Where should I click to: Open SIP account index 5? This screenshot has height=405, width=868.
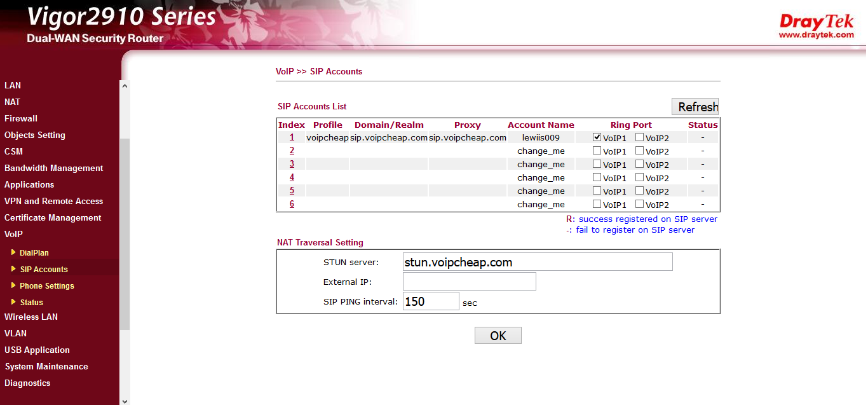(292, 191)
